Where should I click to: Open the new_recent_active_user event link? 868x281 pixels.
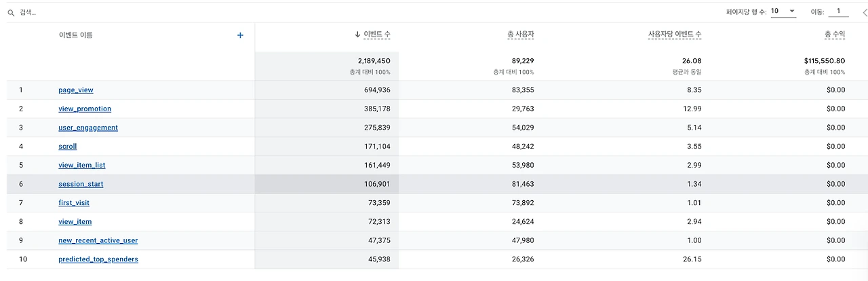point(98,240)
